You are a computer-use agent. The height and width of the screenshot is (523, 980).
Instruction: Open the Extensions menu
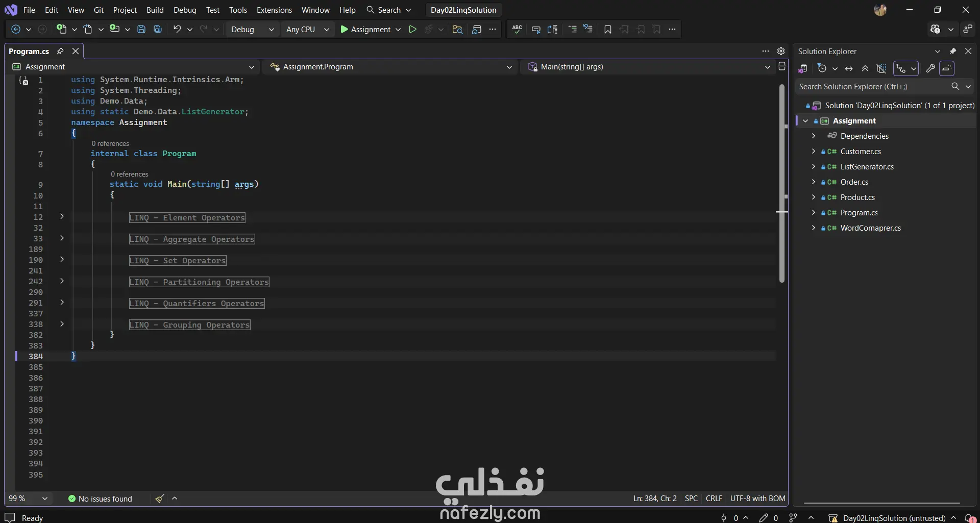[274, 10]
